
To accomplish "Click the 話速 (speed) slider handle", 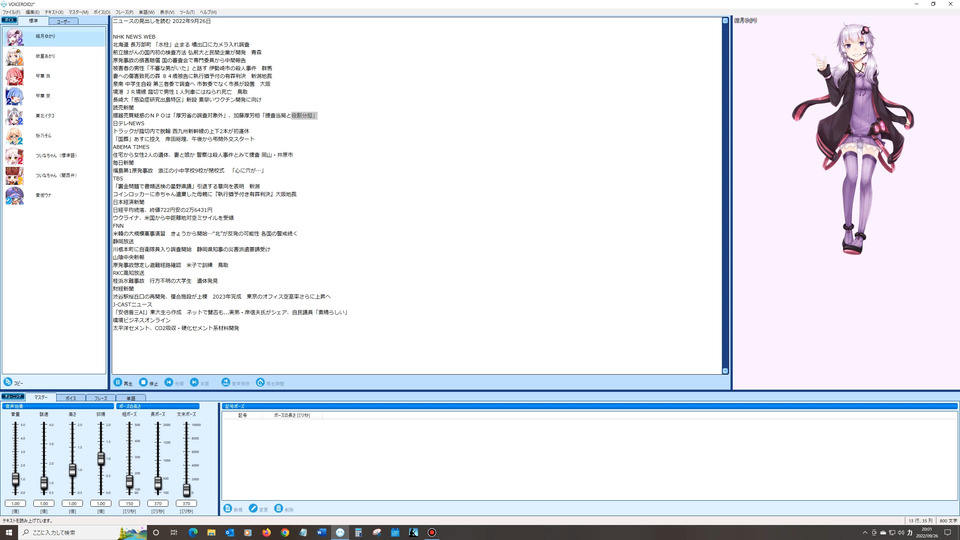I will coord(44,483).
